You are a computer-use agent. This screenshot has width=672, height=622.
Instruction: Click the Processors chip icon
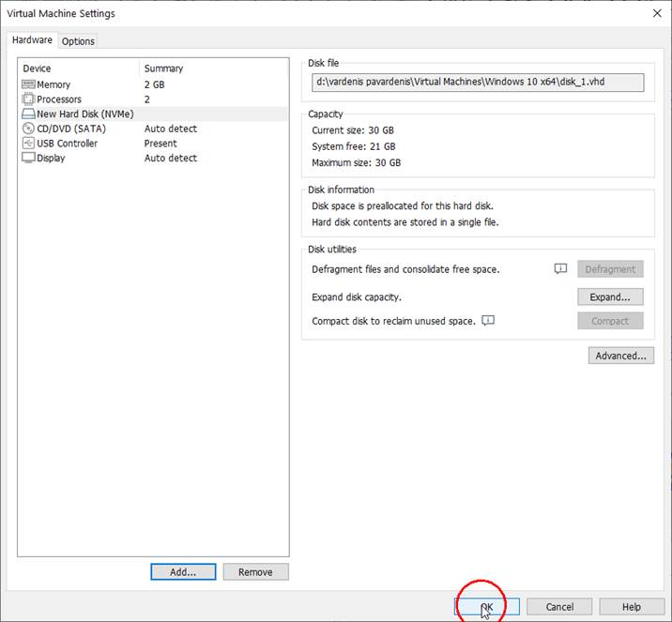[x=28, y=99]
